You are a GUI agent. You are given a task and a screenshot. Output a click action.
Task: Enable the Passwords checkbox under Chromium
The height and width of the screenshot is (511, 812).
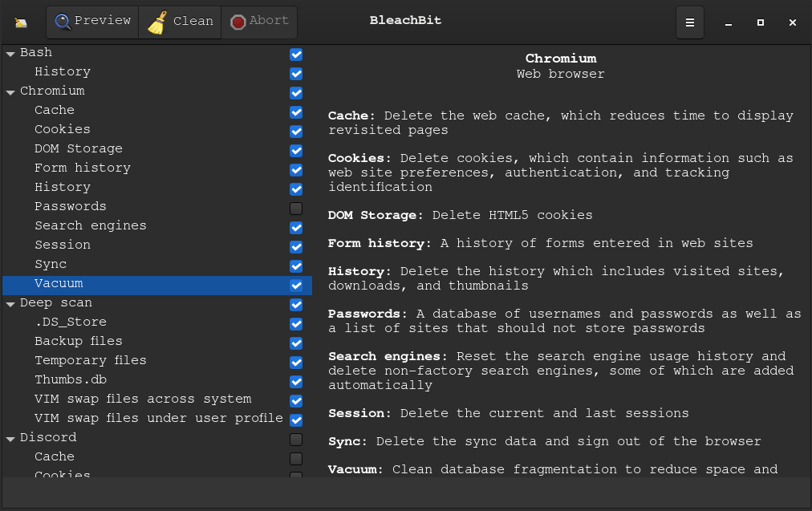(x=296, y=209)
